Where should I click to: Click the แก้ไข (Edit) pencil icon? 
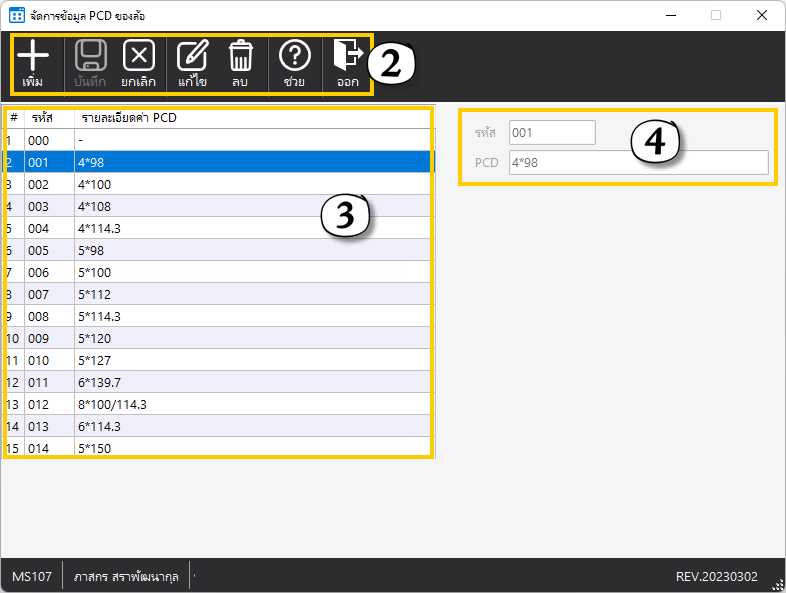point(192,57)
